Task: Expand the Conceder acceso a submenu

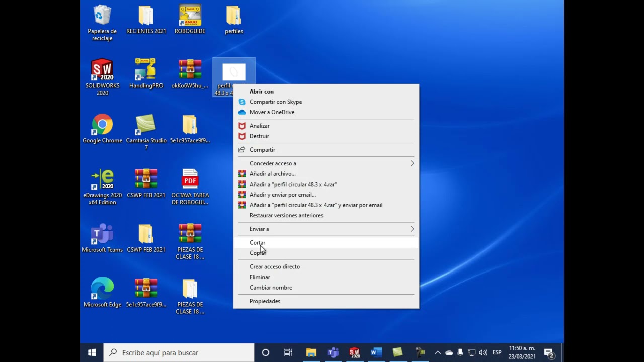Action: pyautogui.click(x=326, y=163)
